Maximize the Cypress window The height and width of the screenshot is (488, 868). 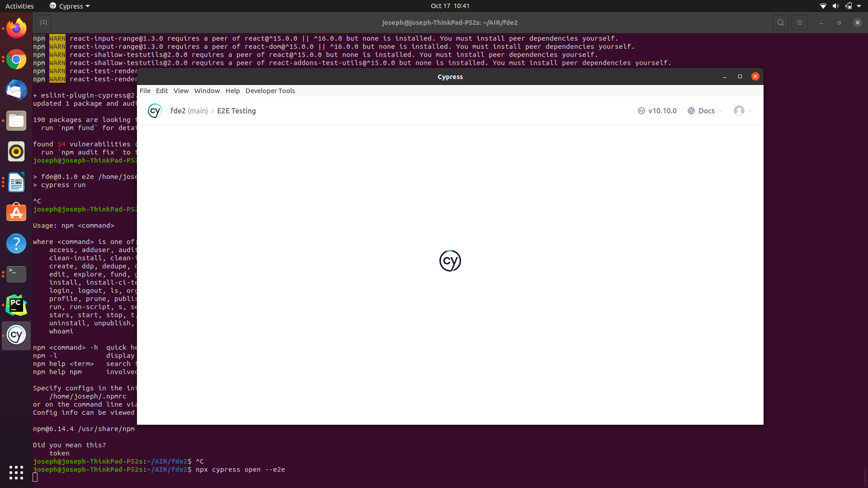click(x=740, y=77)
